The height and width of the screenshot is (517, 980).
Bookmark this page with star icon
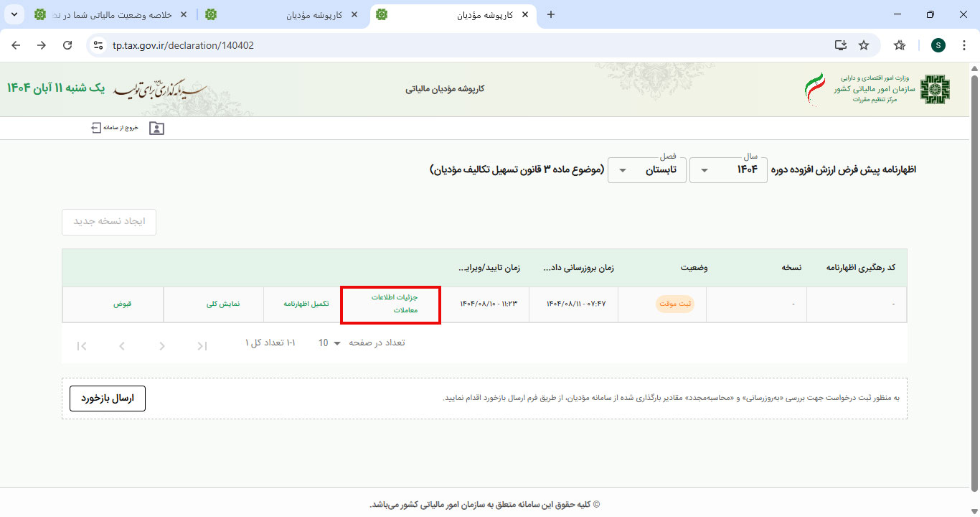[864, 45]
